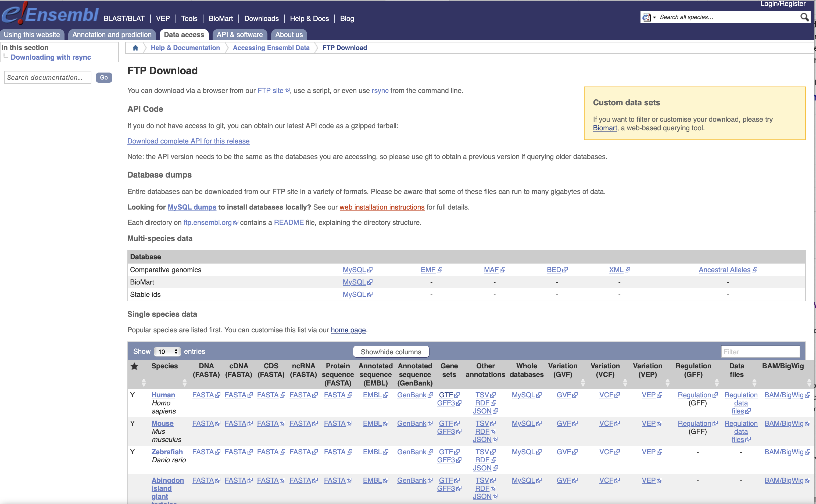This screenshot has height=504, width=816.
Task: Click Login/Register link
Action: [x=783, y=4]
